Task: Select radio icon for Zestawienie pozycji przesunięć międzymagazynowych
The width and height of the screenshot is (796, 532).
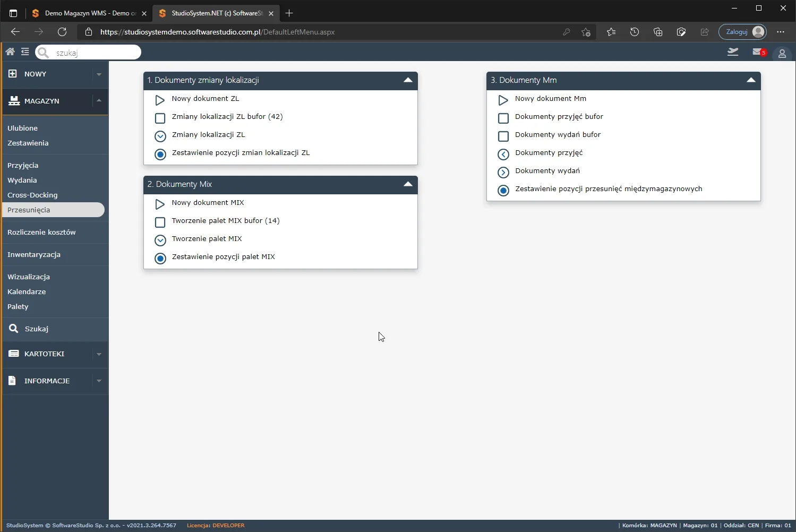Action: [x=503, y=190]
